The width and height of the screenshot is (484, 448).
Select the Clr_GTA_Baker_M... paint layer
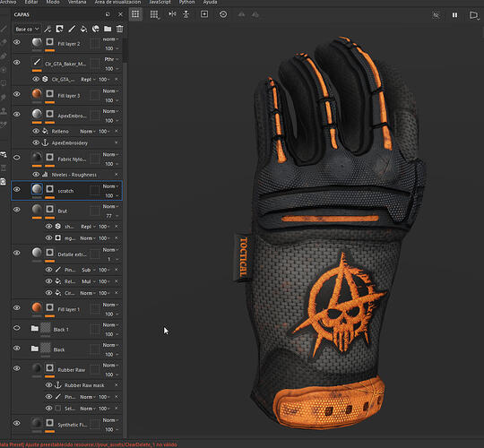click(66, 64)
